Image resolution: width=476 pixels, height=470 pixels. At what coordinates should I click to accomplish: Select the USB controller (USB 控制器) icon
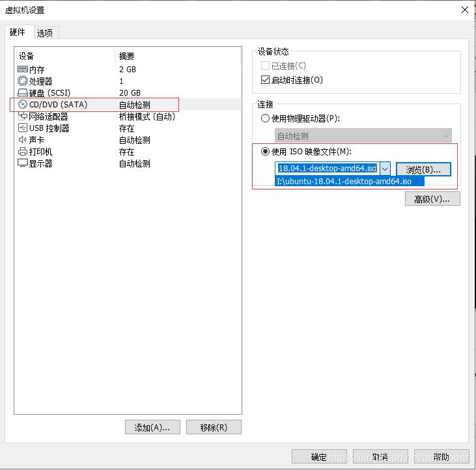tap(23, 128)
